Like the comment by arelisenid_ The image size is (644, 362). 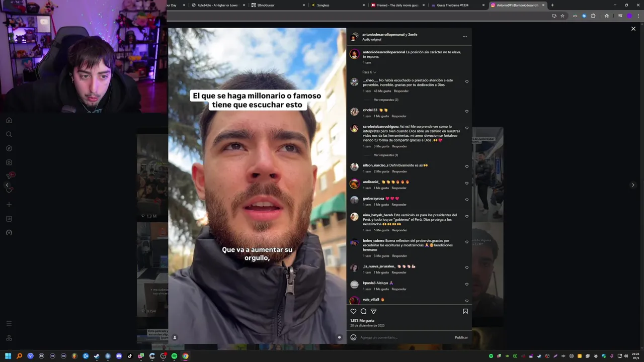[x=466, y=183]
